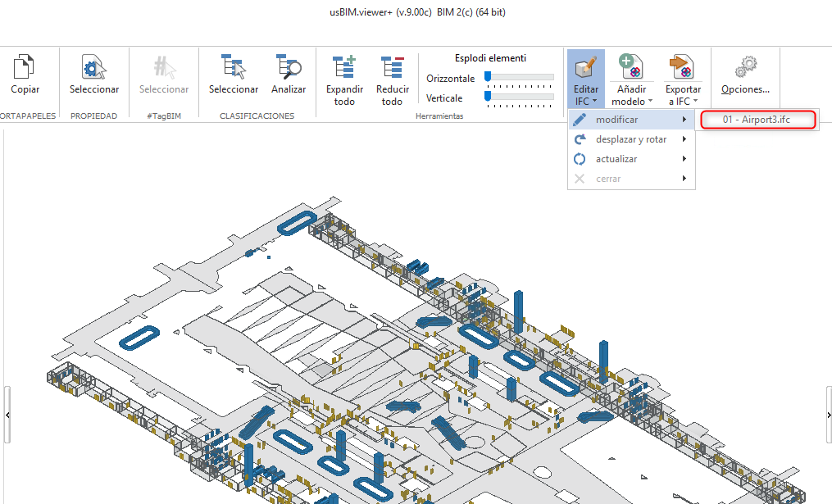Open the cerrar submenu arrow
This screenshot has width=832, height=504.
point(684,179)
